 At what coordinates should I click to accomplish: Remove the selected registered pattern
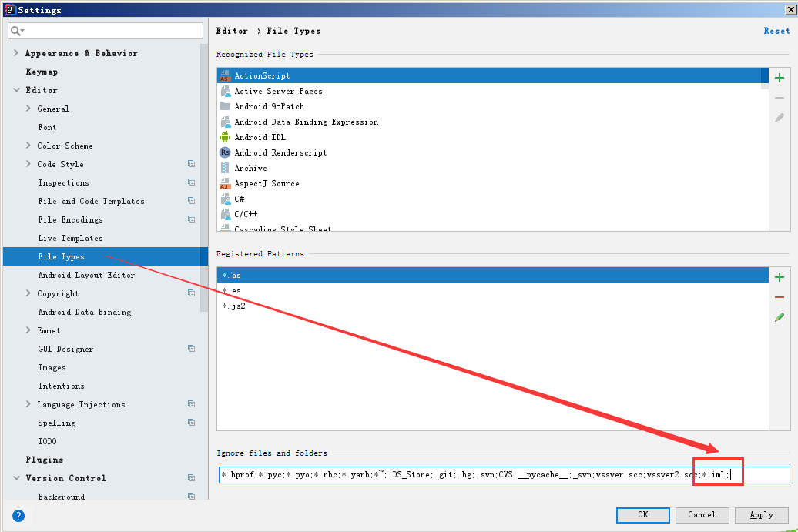tap(780, 297)
